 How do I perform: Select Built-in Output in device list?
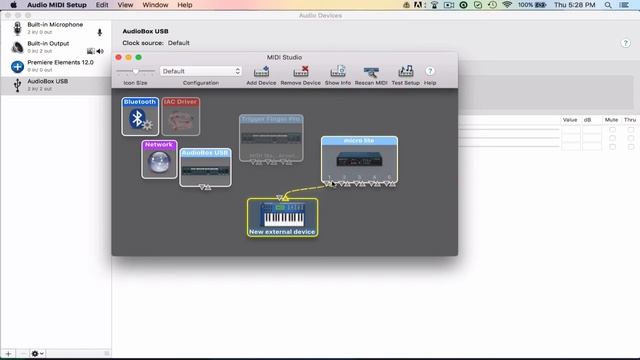coord(56,47)
